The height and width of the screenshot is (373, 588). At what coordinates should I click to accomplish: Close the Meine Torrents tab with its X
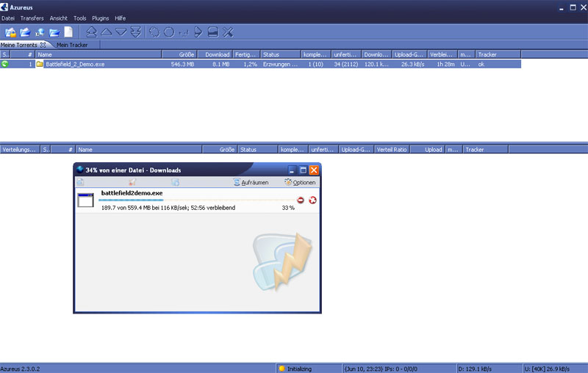tap(43, 45)
